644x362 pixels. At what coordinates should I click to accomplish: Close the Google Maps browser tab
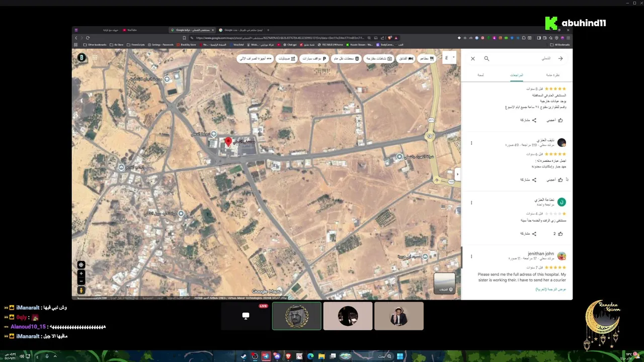(212, 30)
